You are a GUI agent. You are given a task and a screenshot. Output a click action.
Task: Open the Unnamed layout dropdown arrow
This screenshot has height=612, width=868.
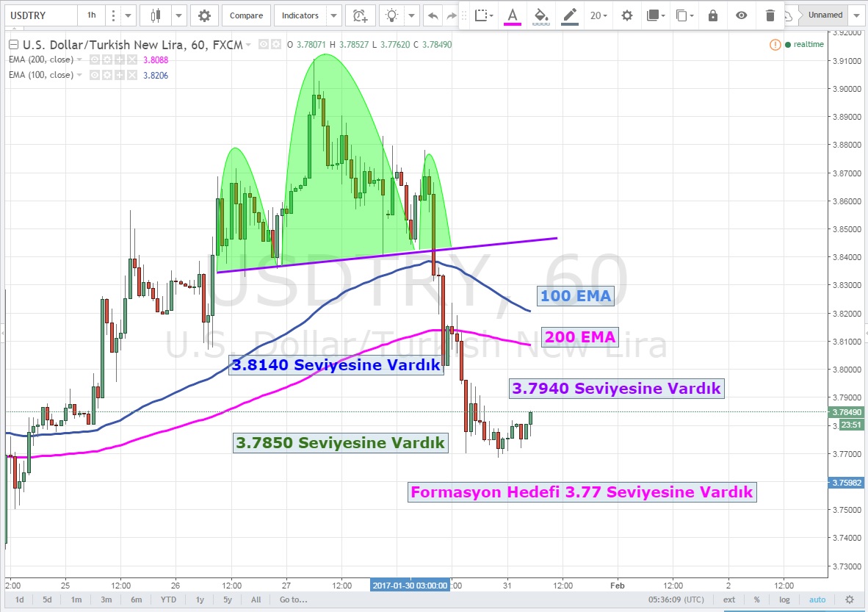click(x=856, y=15)
